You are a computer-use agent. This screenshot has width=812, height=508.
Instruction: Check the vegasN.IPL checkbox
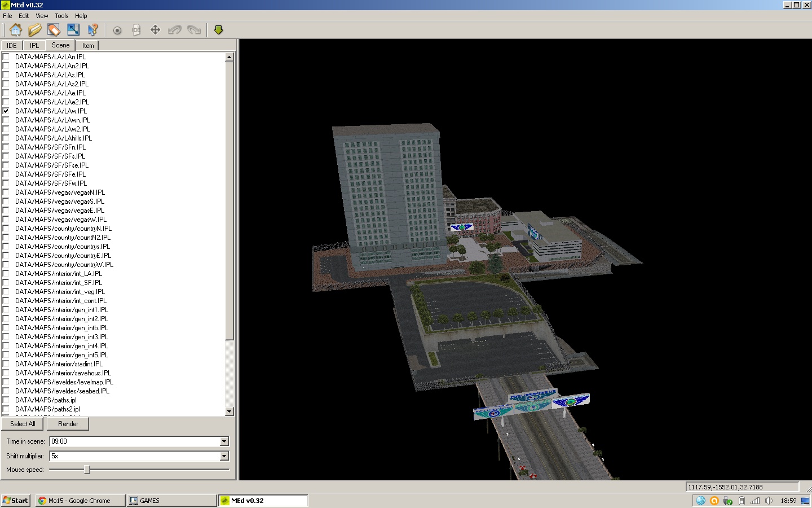pyautogui.click(x=6, y=192)
